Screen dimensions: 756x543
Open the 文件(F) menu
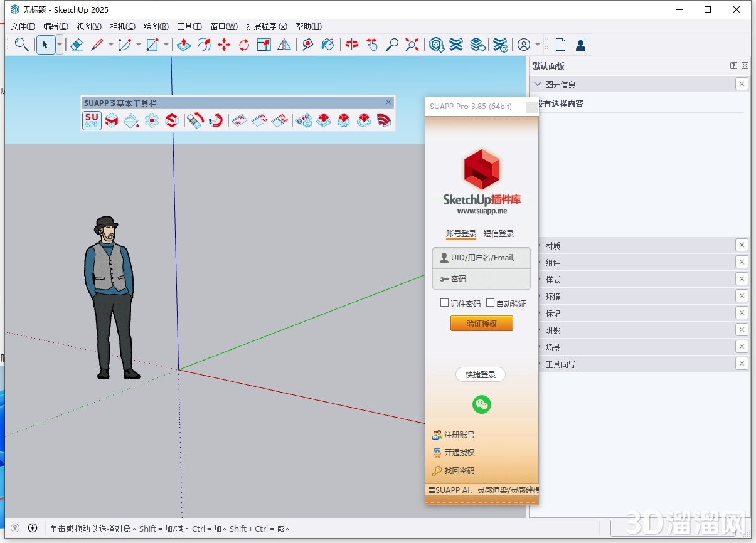tap(23, 26)
